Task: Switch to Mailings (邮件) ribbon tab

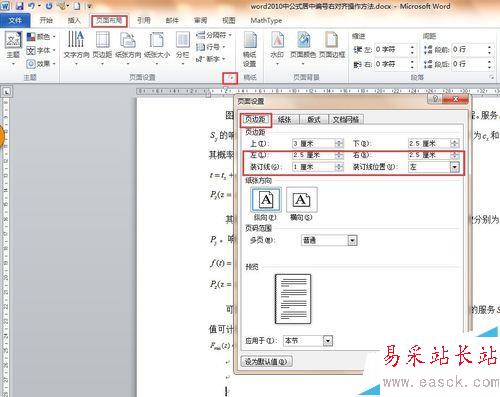Action: click(172, 20)
